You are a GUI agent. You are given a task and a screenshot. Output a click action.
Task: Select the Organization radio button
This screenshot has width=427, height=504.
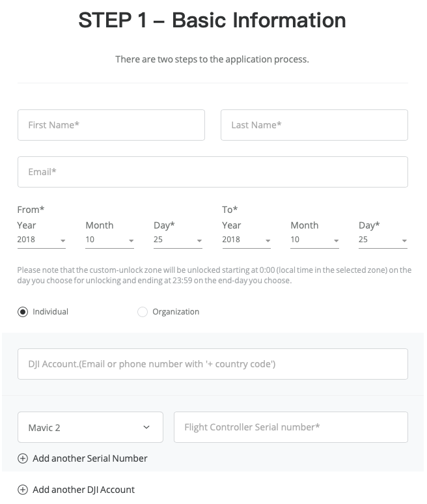pos(143,312)
